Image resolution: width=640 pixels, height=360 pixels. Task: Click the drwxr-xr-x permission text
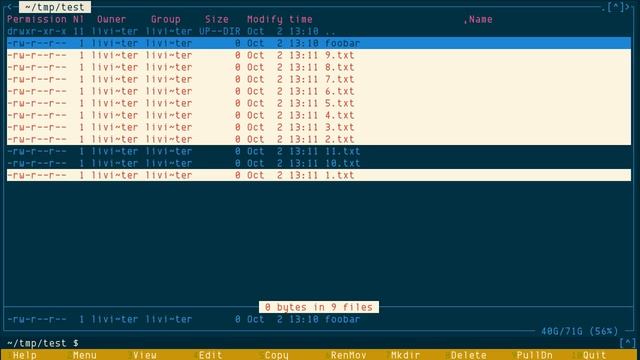[37, 31]
